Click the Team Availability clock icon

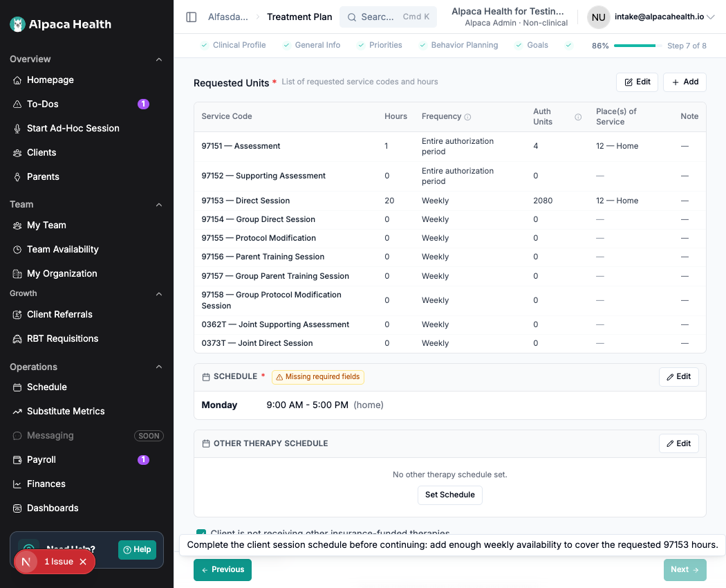point(17,250)
